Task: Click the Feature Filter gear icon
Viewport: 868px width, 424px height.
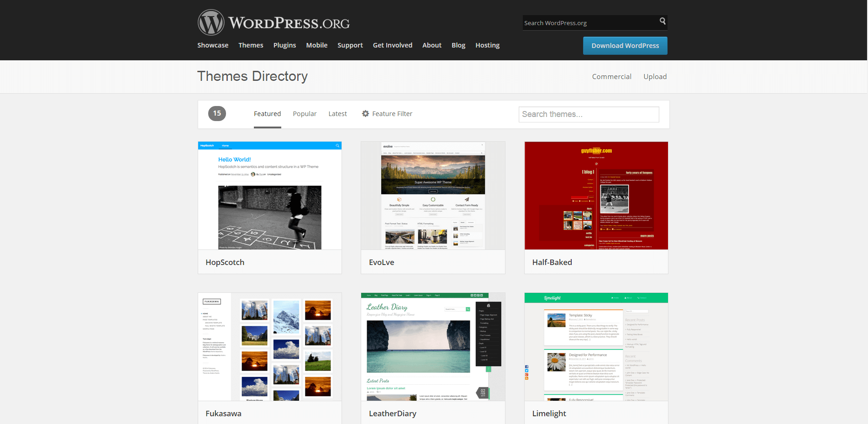Action: coord(365,113)
